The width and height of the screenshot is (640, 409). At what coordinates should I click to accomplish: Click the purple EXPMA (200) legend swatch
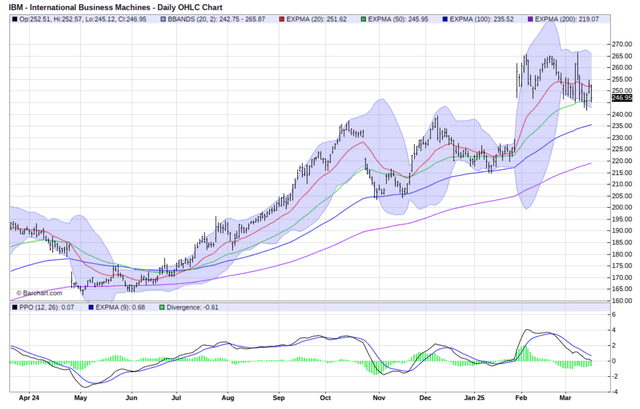coord(530,19)
